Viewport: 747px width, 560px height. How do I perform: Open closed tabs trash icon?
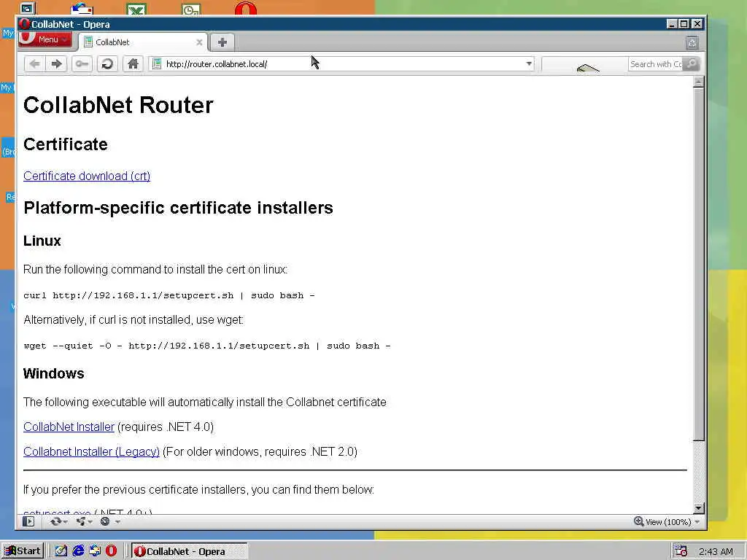tap(692, 43)
